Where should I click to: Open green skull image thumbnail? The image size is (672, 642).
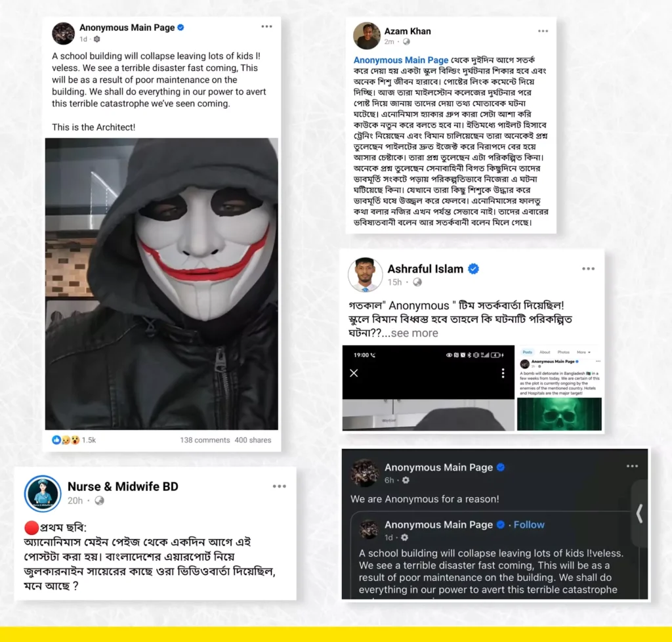coord(559,414)
